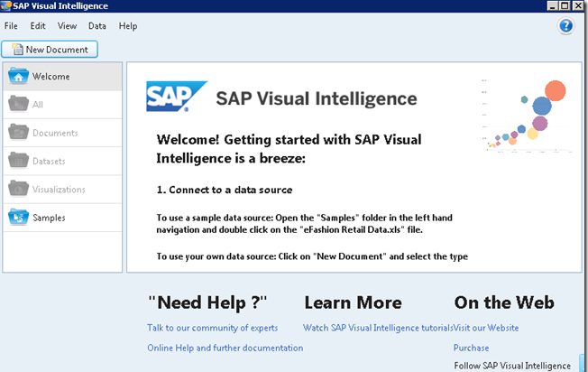Open the File menu
Screen dimensions: 588x372
pyautogui.click(x=11, y=26)
